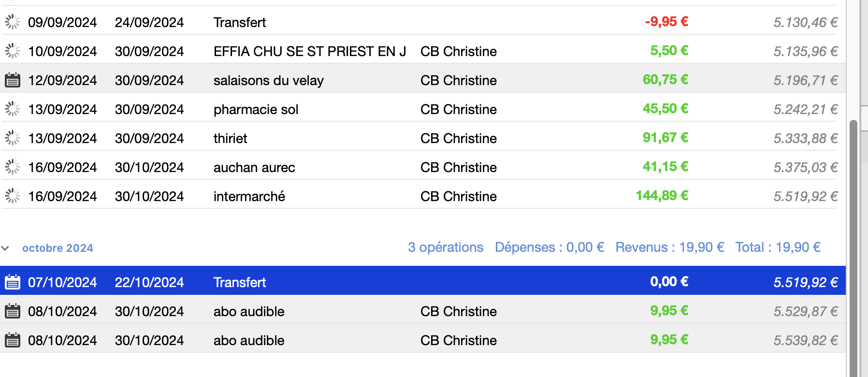Click calendar icon on salaisons du velay row
The image size is (868, 377).
pyautogui.click(x=13, y=80)
